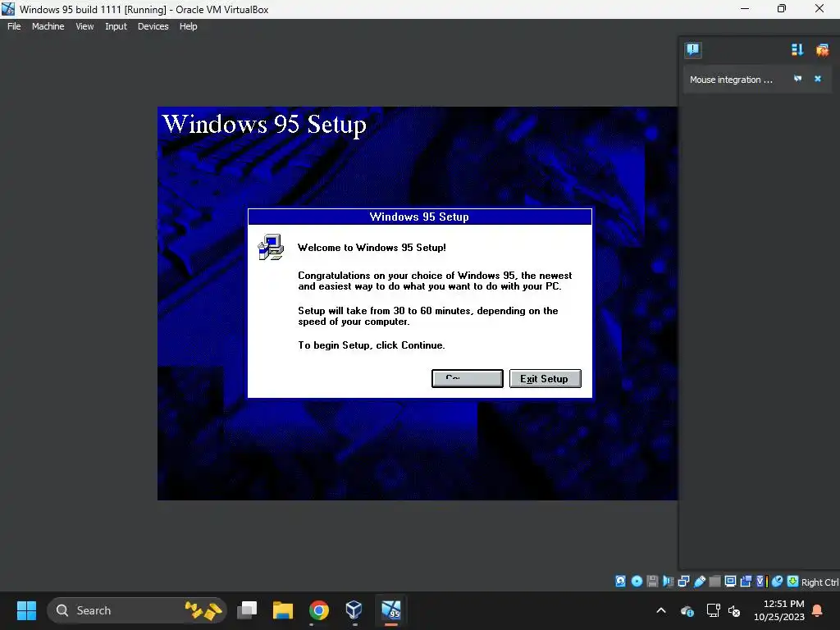Click the Windows 95 VM taskbar icon
This screenshot has height=630, width=840.
391,610
